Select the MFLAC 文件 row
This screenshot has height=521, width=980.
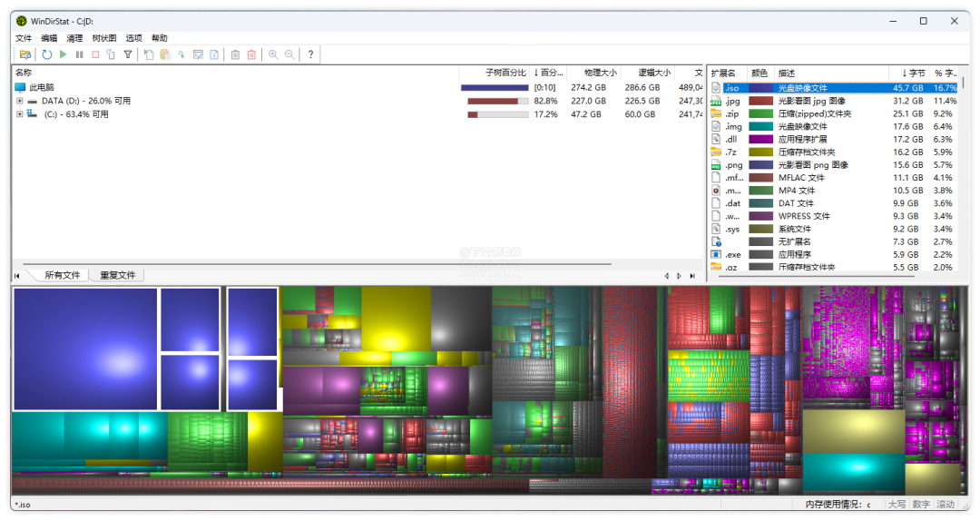[x=834, y=178]
